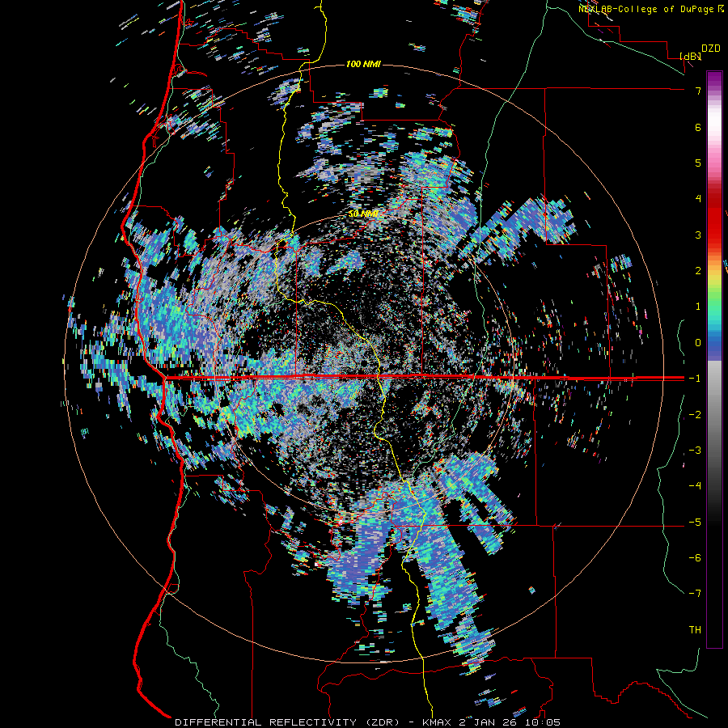
Task: Select scale value -7 on legend
Action: tap(695, 594)
